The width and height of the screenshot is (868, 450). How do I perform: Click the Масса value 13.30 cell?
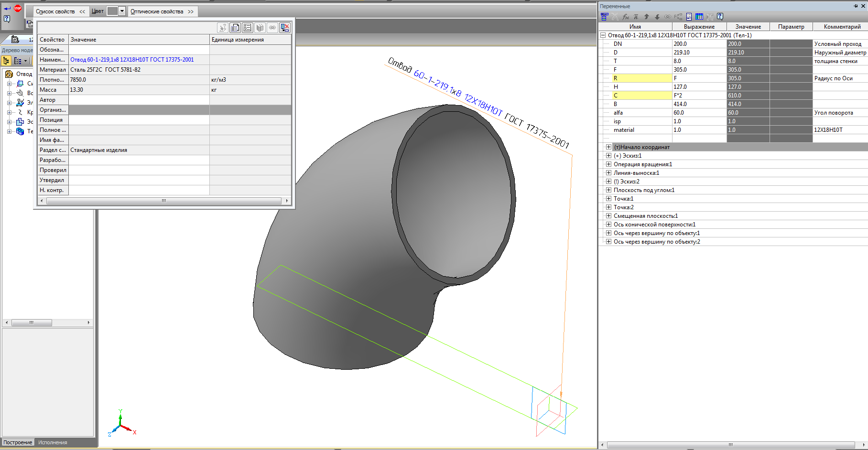pyautogui.click(x=139, y=90)
